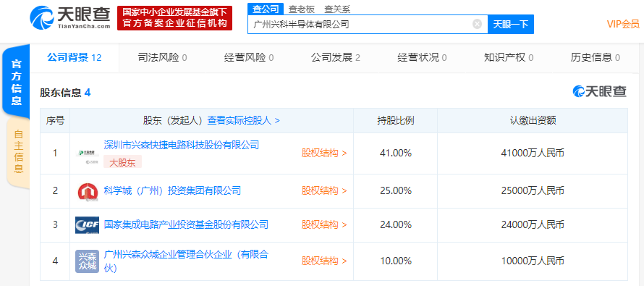Expand 股权结构 for 深圳市兴森快捷 row
This screenshot has height=286, width=644.
click(324, 153)
